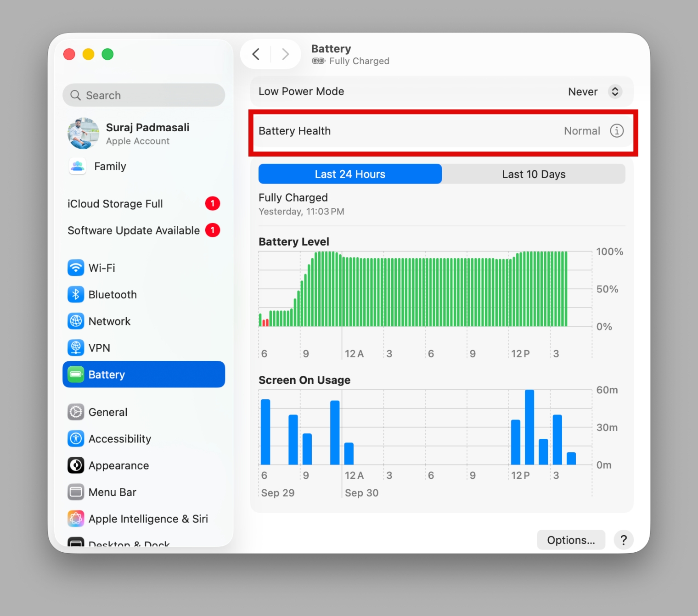This screenshot has height=616, width=698.
Task: Select the Last 24 Hours tab
Action: click(x=350, y=174)
